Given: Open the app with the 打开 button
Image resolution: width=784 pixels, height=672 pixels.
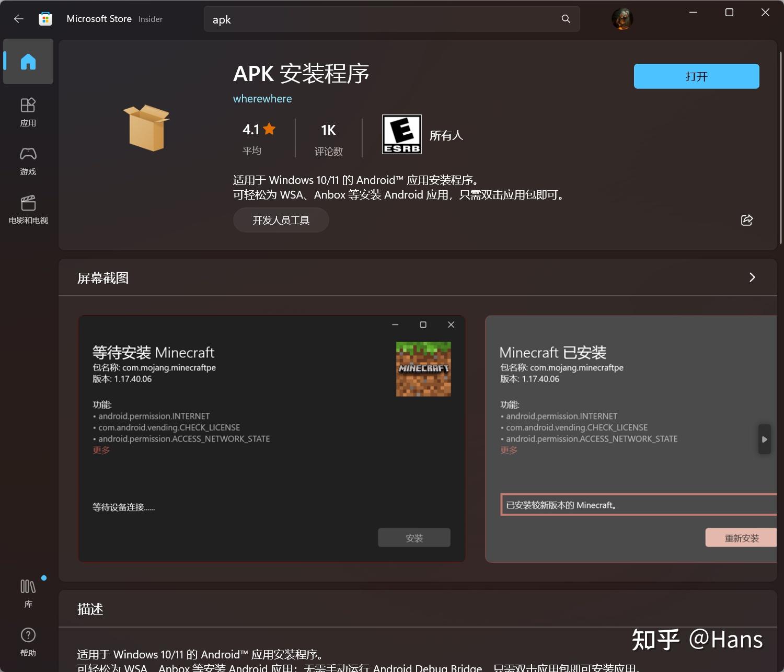Looking at the screenshot, I should [x=696, y=76].
